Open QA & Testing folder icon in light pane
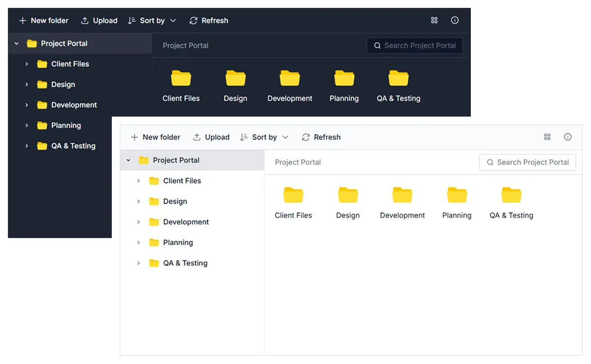Screen dimensions: 591x364 coord(511,195)
